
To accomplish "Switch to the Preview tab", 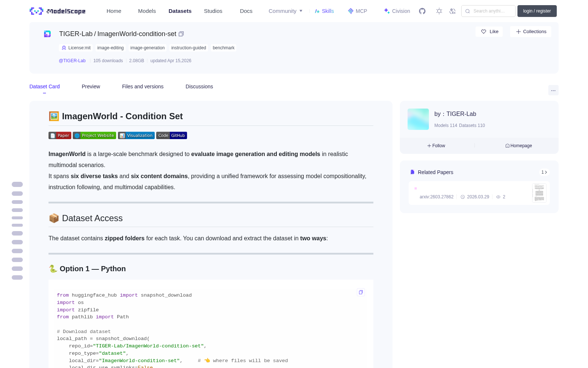I will tap(91, 86).
